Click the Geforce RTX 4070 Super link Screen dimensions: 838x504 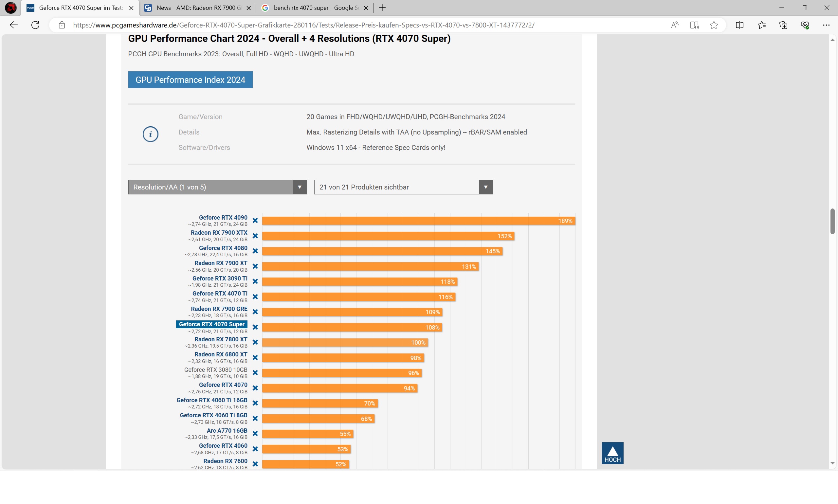[211, 324]
